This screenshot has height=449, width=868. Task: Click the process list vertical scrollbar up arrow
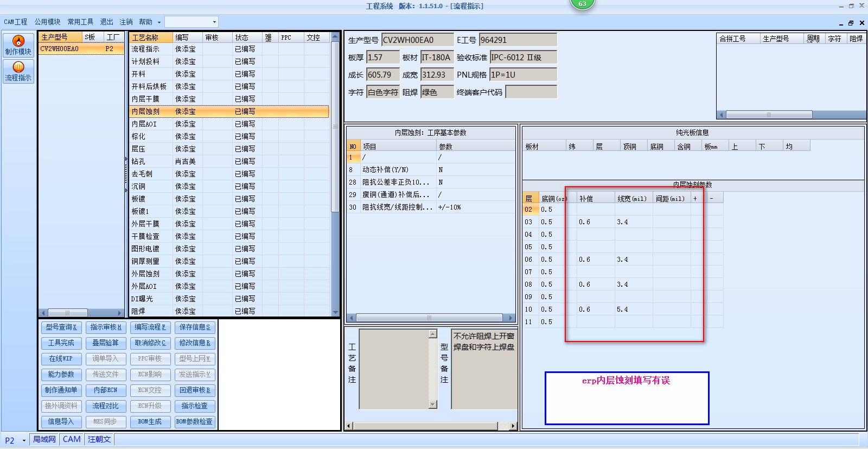tap(335, 36)
